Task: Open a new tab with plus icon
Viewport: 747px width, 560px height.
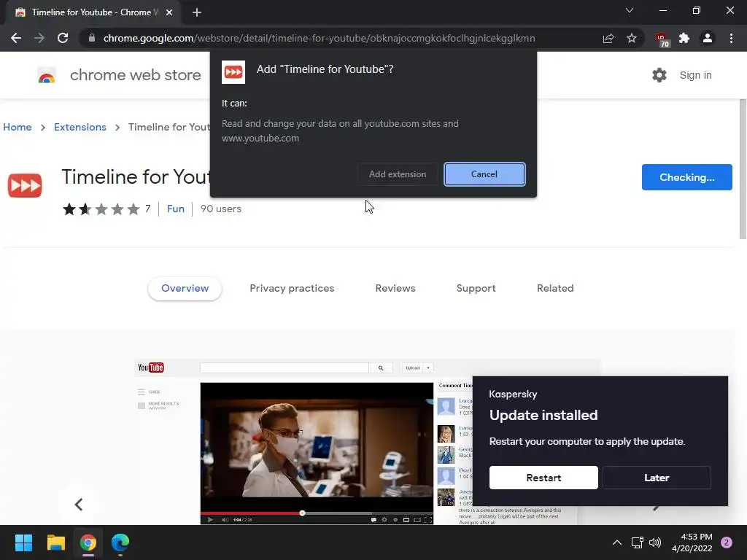Action: click(x=197, y=12)
